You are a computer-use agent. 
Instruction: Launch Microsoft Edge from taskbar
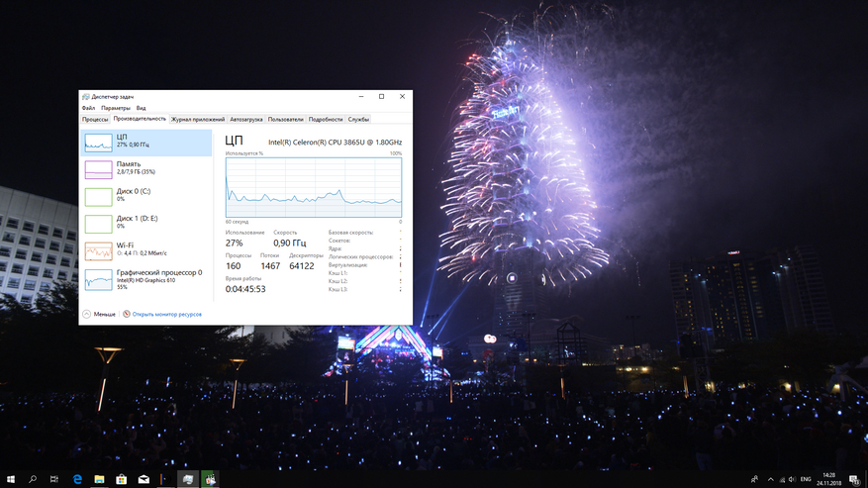77,479
